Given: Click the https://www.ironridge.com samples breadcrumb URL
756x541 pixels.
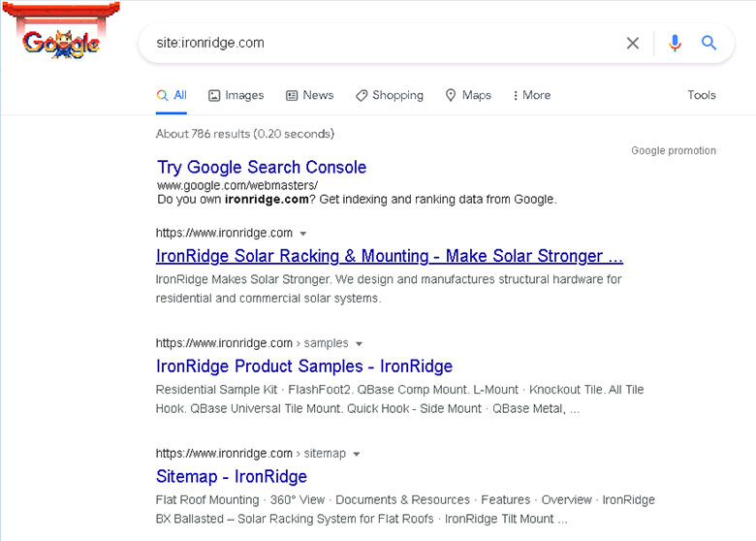Looking at the screenshot, I should tap(252, 343).
